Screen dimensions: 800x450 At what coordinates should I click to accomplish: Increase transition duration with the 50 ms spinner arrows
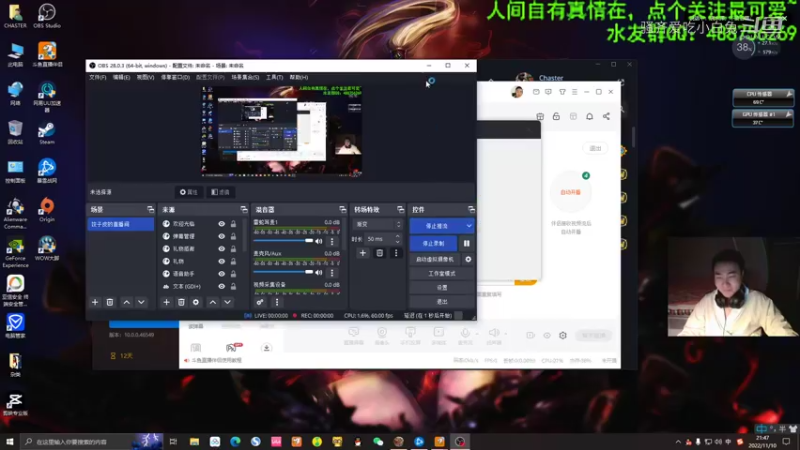click(397, 237)
